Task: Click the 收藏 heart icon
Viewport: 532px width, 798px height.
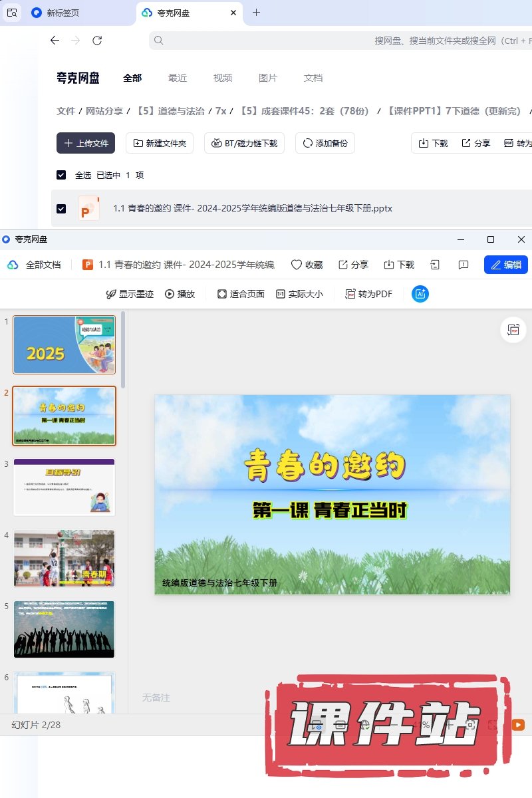Action: 297,265
